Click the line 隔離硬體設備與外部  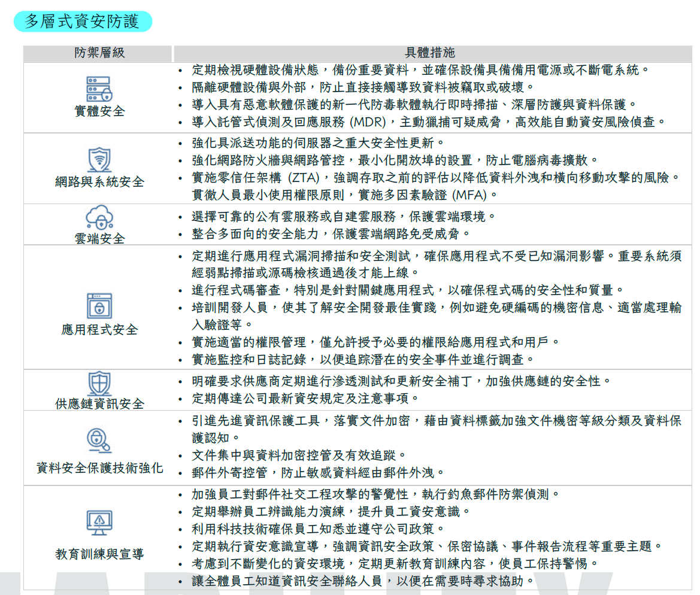(363, 87)
